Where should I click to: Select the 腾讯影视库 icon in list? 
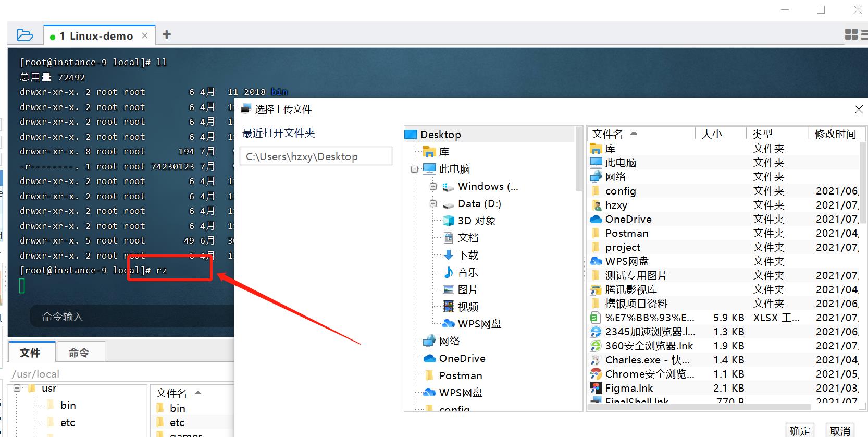596,289
